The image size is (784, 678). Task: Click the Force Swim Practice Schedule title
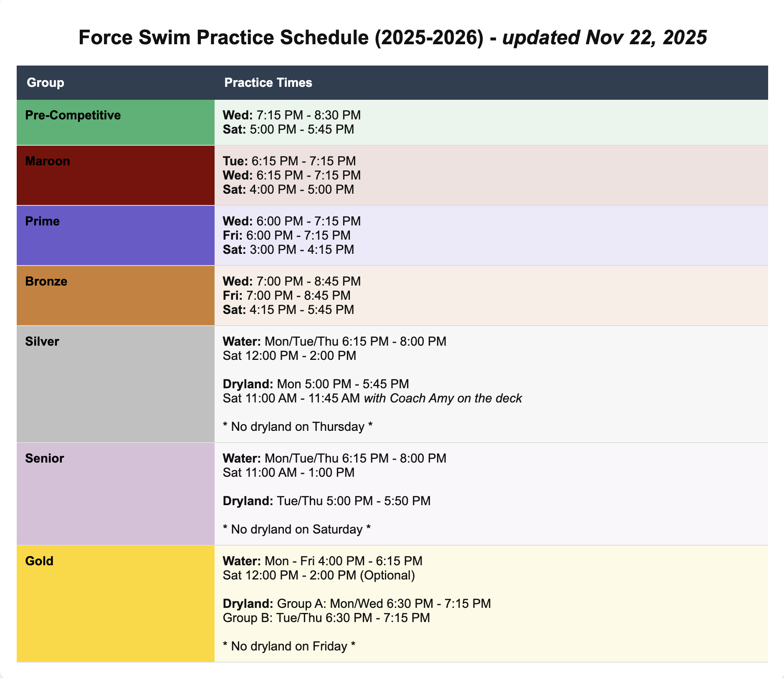[392, 38]
